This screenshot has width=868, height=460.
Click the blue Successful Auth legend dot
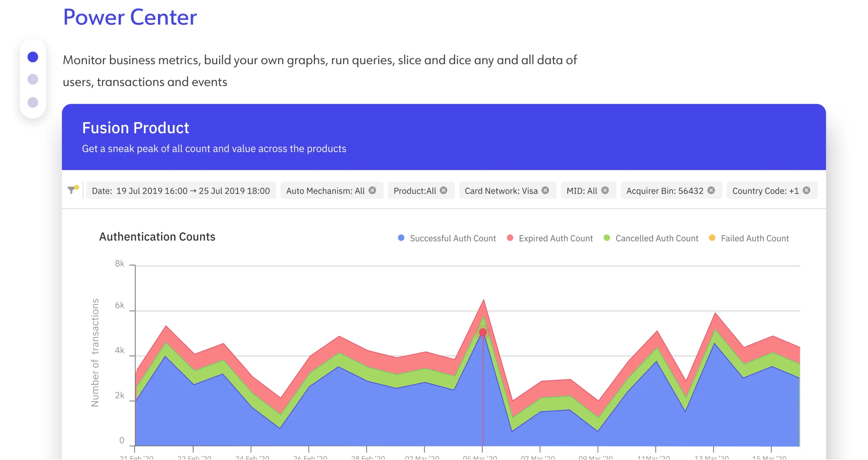point(401,238)
